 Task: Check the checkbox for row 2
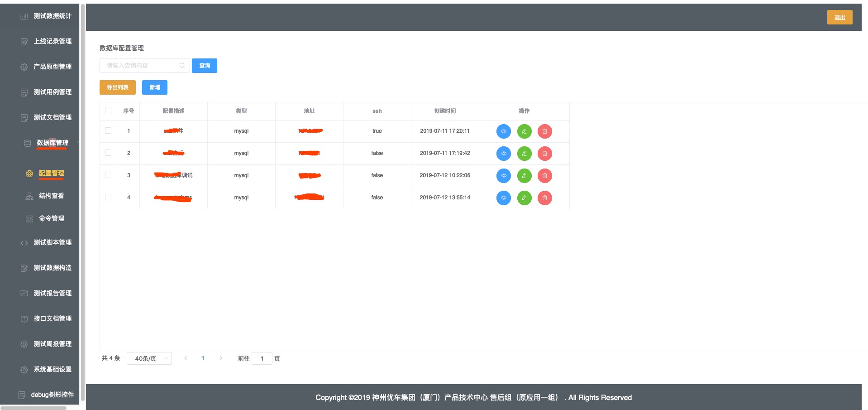click(x=108, y=153)
